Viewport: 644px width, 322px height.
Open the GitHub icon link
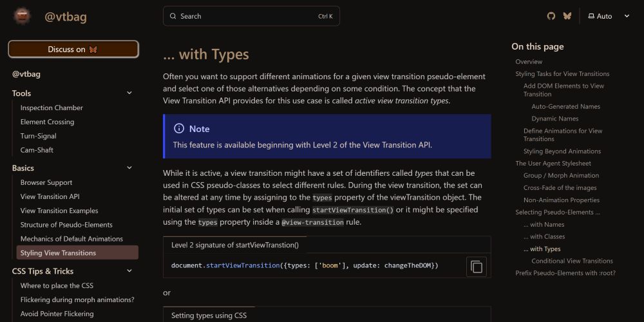click(551, 16)
